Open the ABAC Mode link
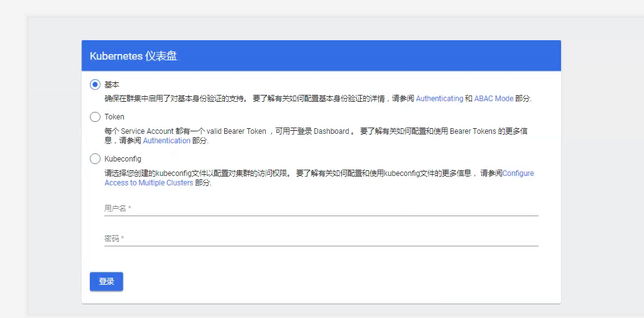Image resolution: width=644 pixels, height=318 pixels. [494, 99]
